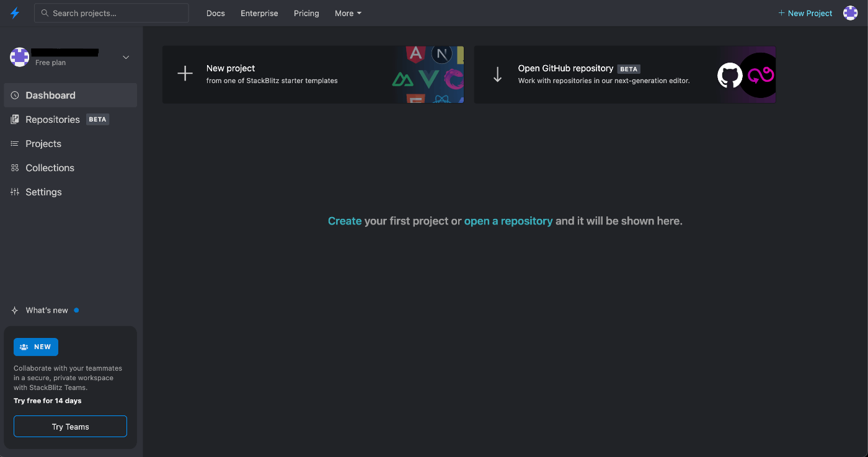This screenshot has height=457, width=868.
Task: Click the blue NEW teams badge
Action: pos(36,347)
